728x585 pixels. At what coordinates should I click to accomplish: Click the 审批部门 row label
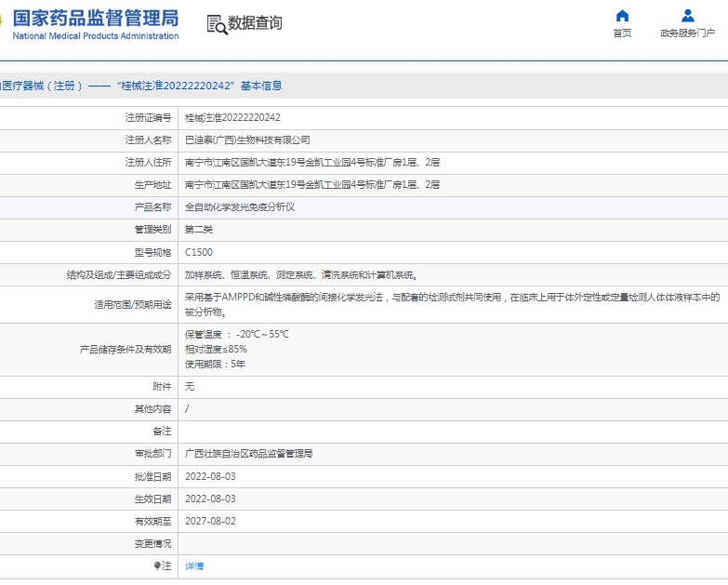pos(152,453)
